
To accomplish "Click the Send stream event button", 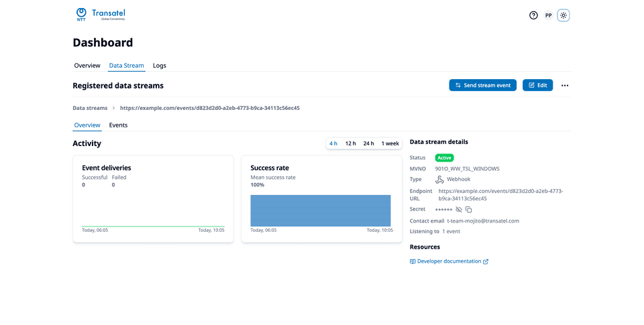I will coord(482,85).
